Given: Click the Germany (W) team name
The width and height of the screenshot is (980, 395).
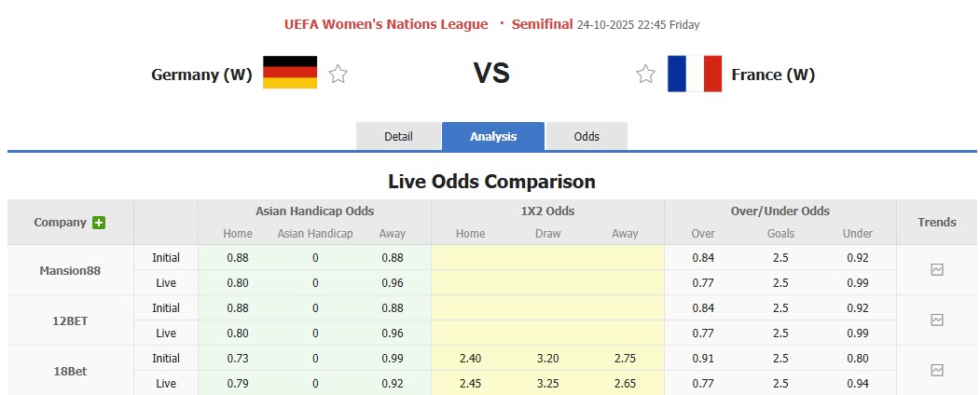Looking at the screenshot, I should [201, 75].
